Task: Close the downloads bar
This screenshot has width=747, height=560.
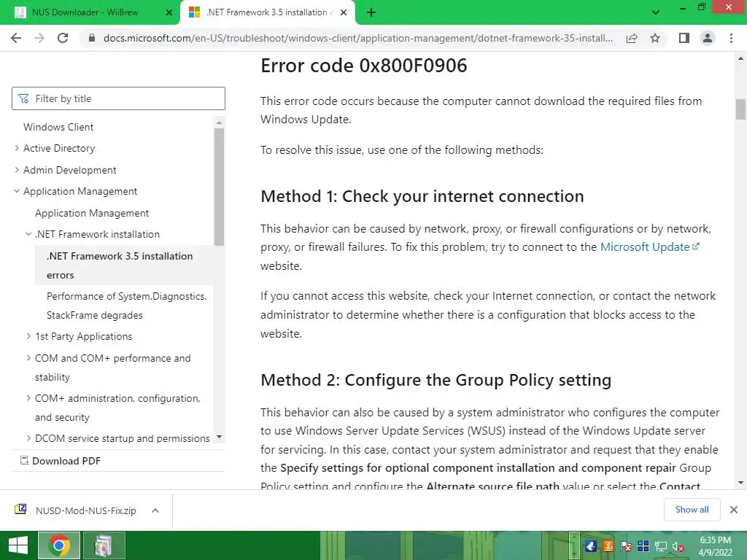Action: [x=734, y=510]
